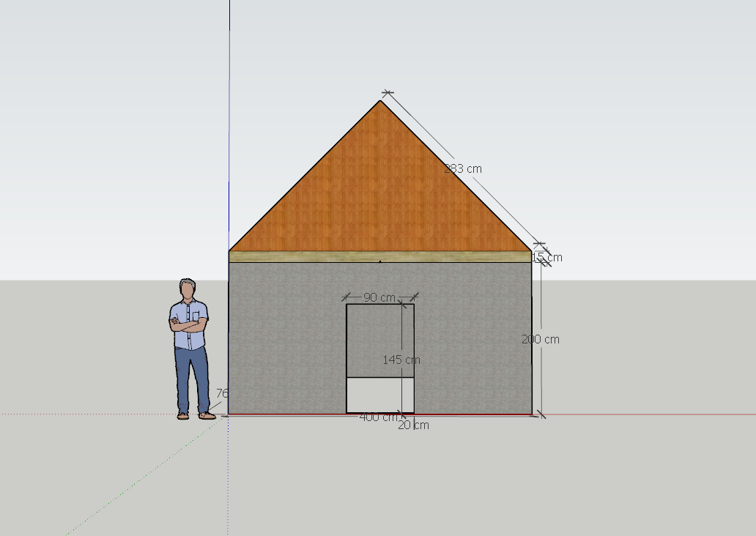Click the 90 cm door width dimension

tap(379, 297)
